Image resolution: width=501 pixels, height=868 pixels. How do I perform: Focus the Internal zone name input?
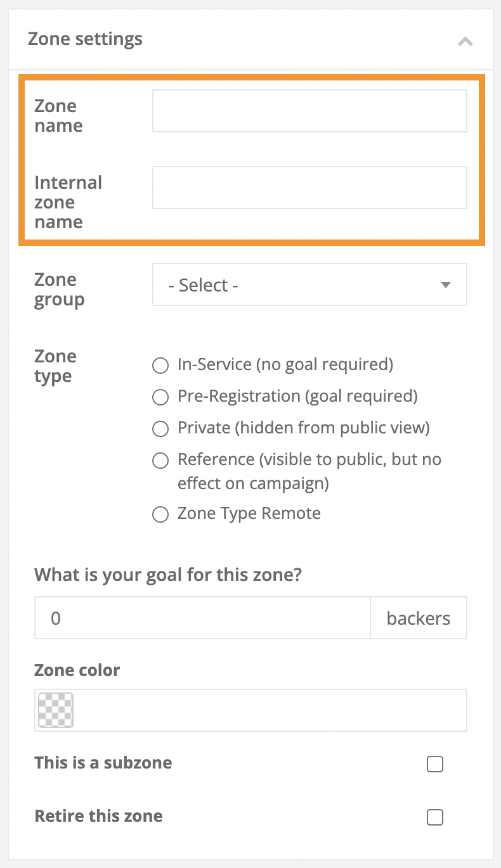(x=309, y=188)
